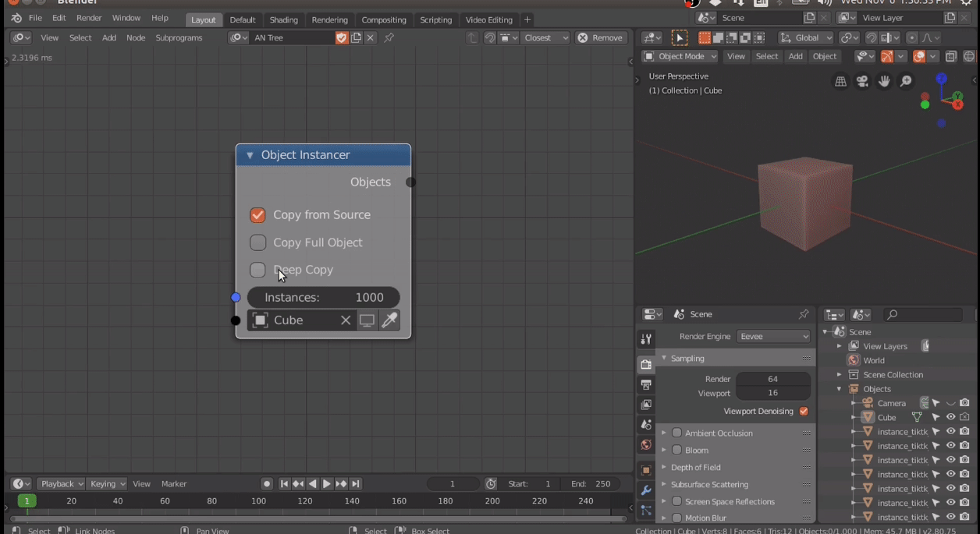Image resolution: width=980 pixels, height=534 pixels.
Task: Open the Keying dropdown in timeline
Action: [107, 483]
